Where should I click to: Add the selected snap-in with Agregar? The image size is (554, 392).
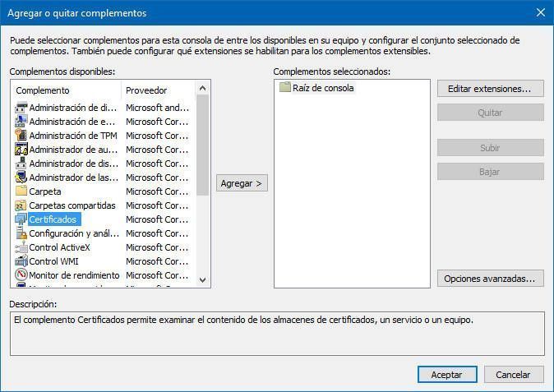click(x=242, y=183)
